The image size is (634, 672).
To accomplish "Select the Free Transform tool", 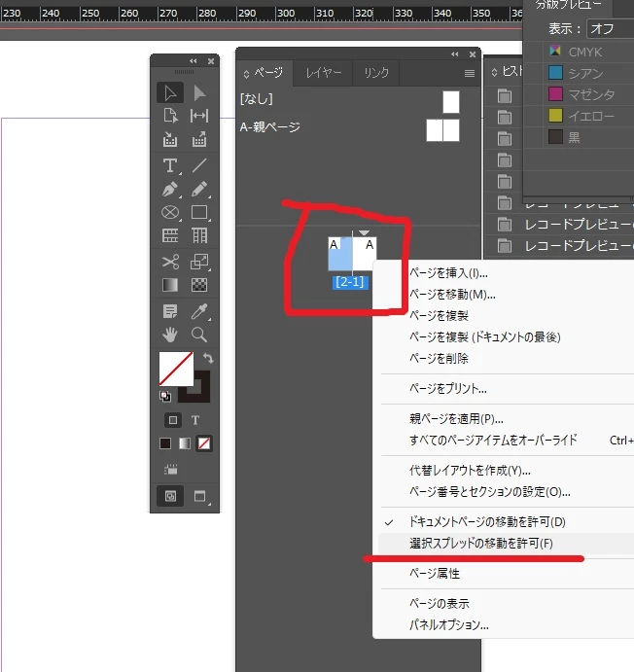I will (x=199, y=262).
